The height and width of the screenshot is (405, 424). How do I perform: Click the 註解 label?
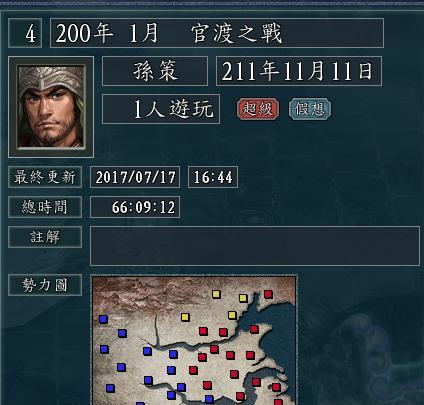[45, 237]
